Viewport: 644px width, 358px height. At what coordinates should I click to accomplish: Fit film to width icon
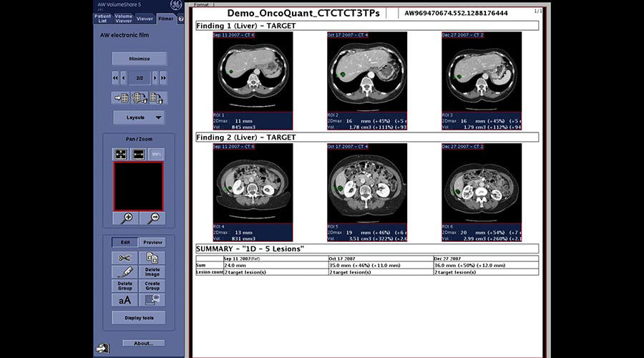138,154
